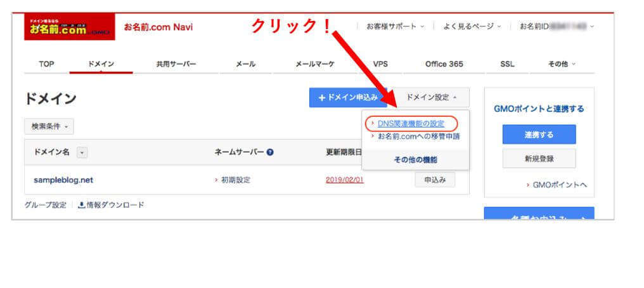644x288 pixels.
Task: Click the ネームサーバー help question icon
Action: [270, 152]
